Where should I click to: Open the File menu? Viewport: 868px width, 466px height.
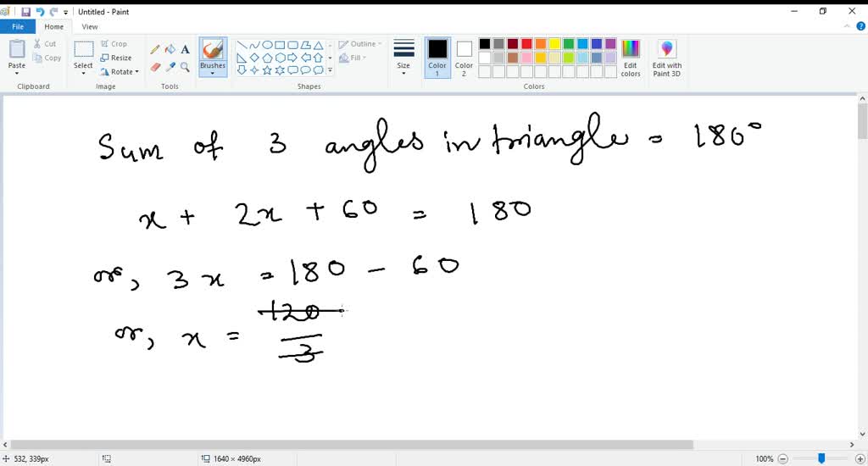click(17, 26)
